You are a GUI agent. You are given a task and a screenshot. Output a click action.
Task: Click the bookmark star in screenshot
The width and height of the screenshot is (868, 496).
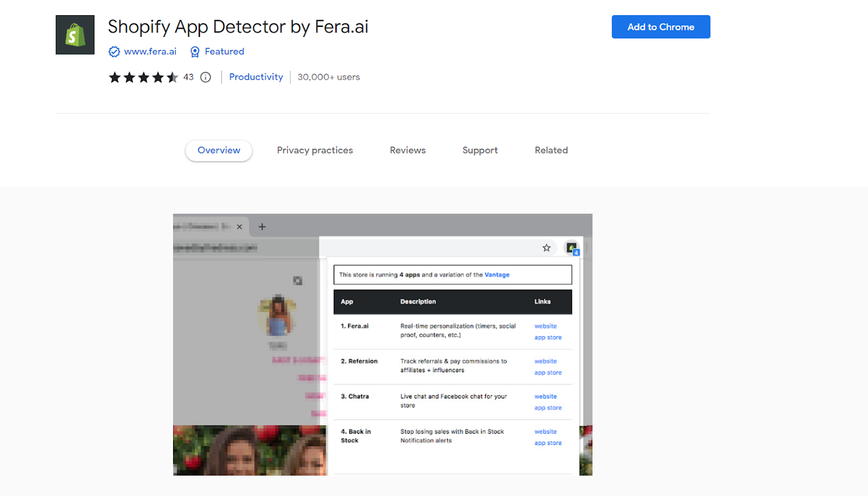pyautogui.click(x=546, y=248)
